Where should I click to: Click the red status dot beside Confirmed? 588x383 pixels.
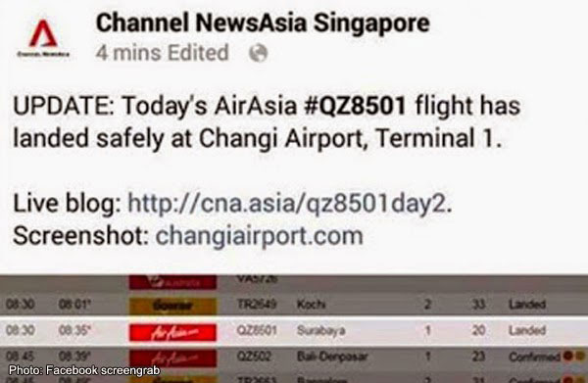point(568,356)
